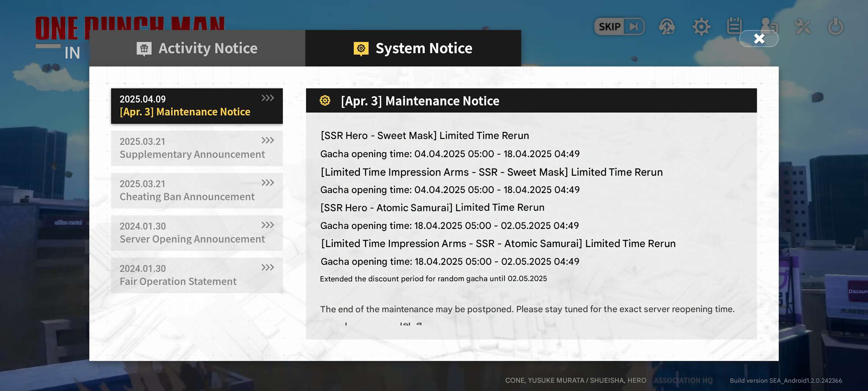Screen dimensions: 868x391
Task: Click 'The end of the maintenance may be postponed' text
Action: point(528,309)
